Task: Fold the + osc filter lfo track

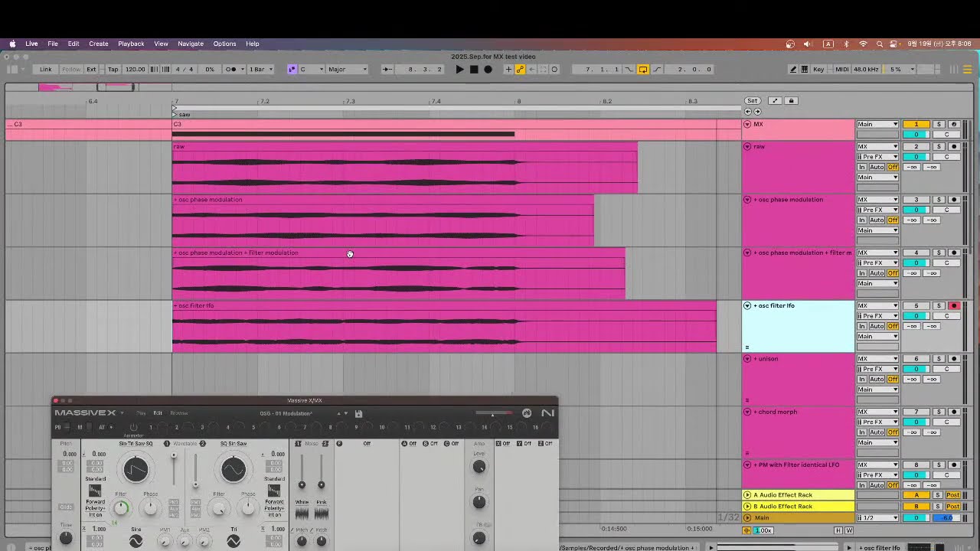Action: (x=747, y=305)
